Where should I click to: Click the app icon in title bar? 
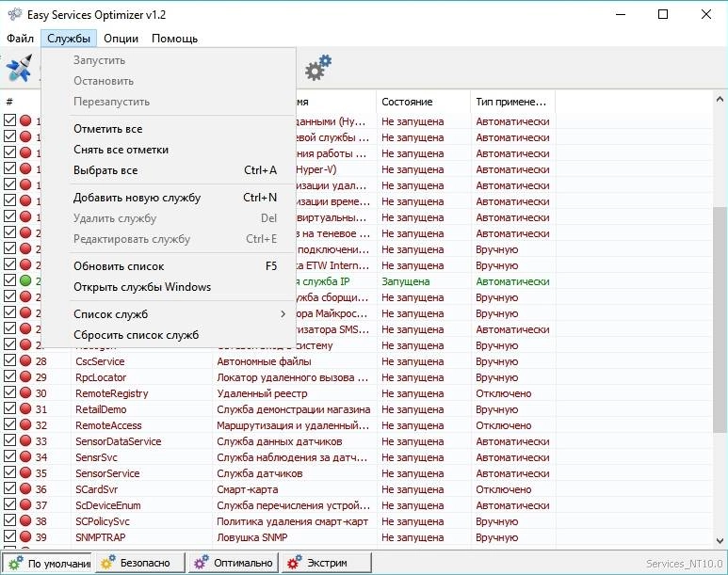15,14
